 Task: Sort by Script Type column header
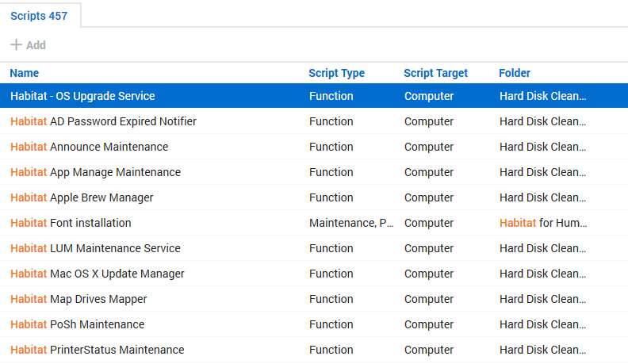click(336, 73)
